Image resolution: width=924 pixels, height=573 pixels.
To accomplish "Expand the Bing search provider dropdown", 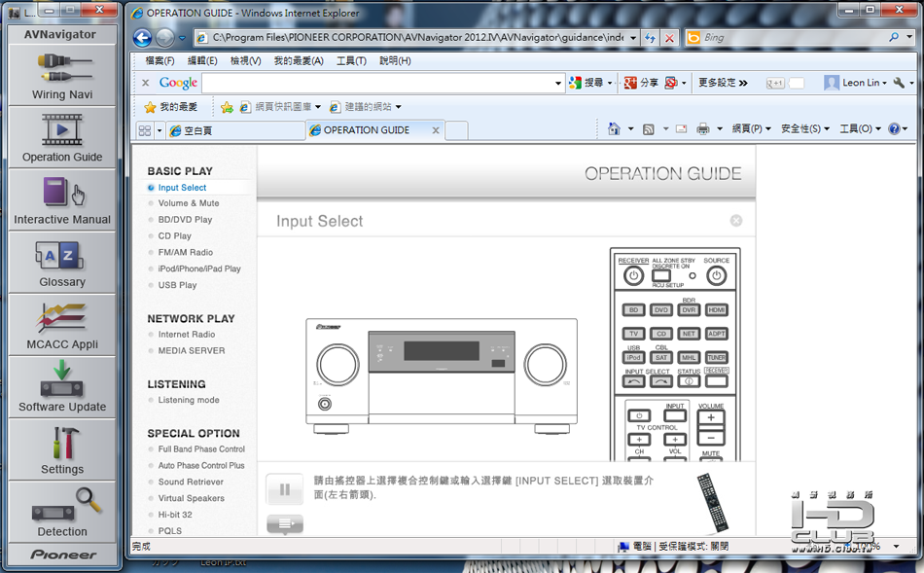I will 909,37.
